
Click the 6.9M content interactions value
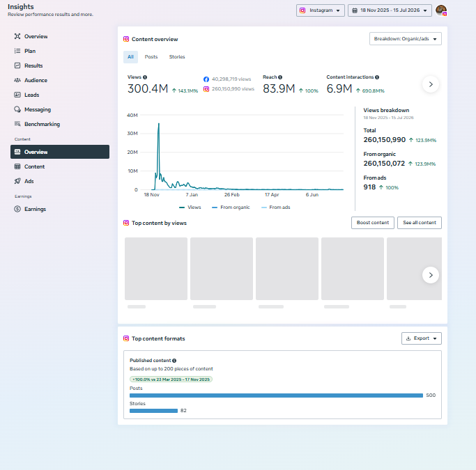(339, 89)
